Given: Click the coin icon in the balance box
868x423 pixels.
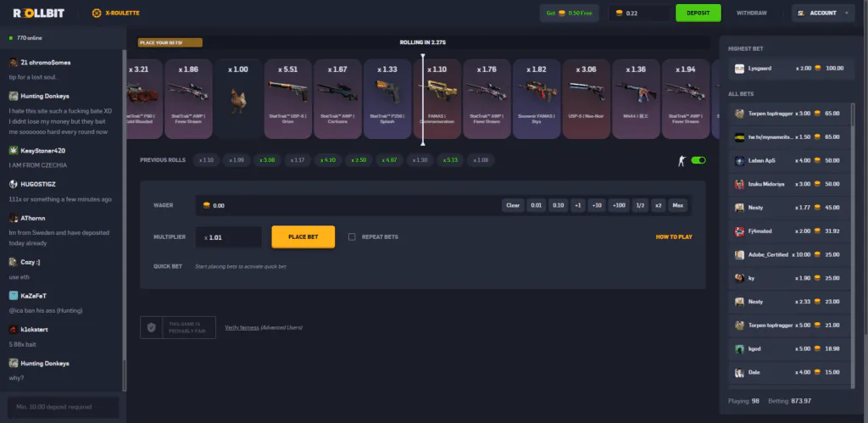Looking at the screenshot, I should click(x=619, y=13).
